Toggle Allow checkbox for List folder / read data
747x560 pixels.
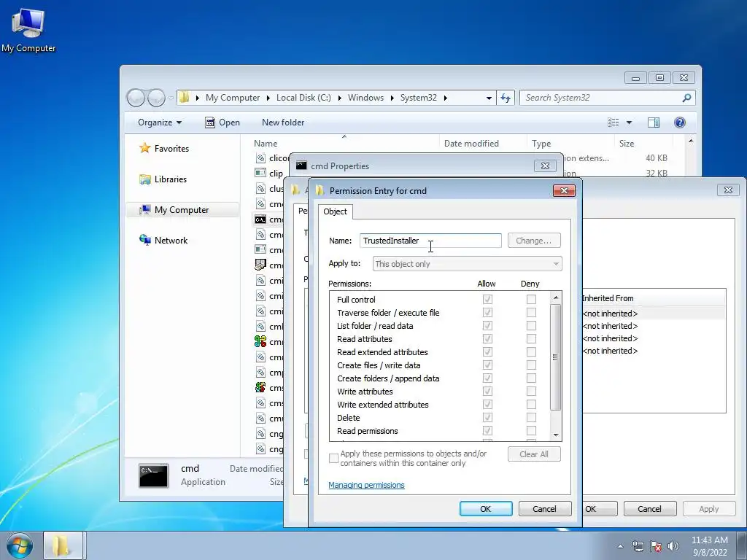pos(487,326)
